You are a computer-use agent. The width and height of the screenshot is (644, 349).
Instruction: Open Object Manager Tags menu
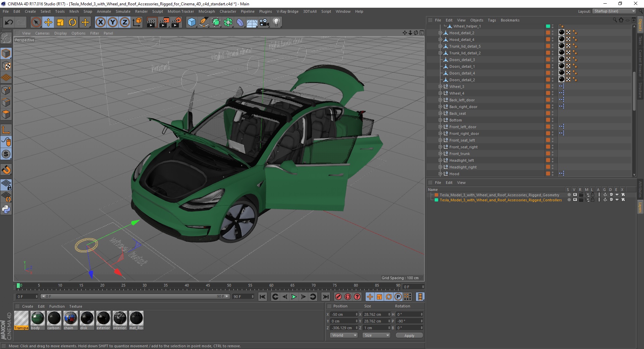[492, 20]
